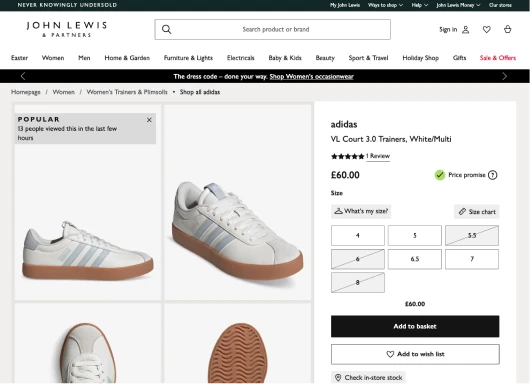Viewport: 530px width, 384px height.
Task: Click the John Lewis & Partners logo
Action: coord(67,29)
